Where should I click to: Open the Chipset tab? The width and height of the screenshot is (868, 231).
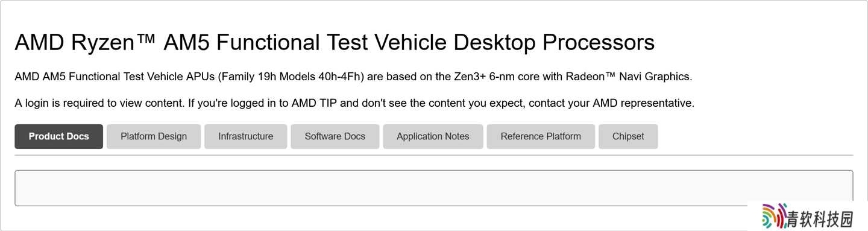coord(628,136)
